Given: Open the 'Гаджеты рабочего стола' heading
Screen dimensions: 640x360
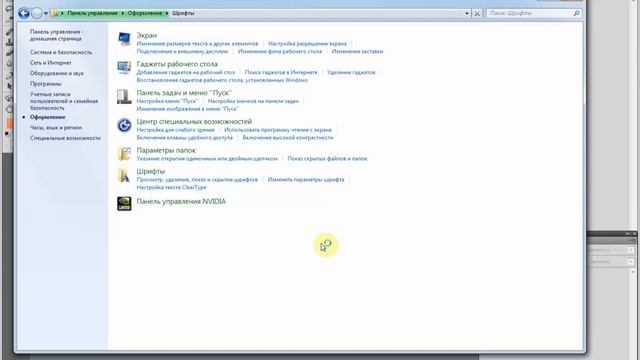Looking at the screenshot, I should point(177,64).
